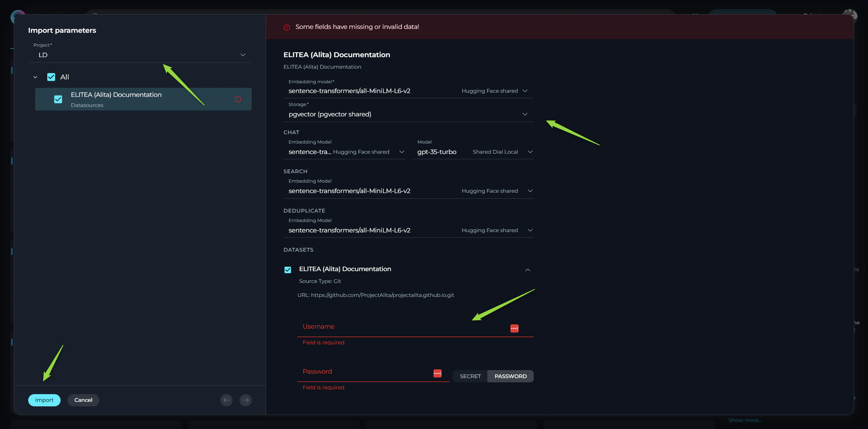Select ELITEA (Alita) Documentation Datasources tree row
Screen dimensions: 868x429
tap(143, 99)
